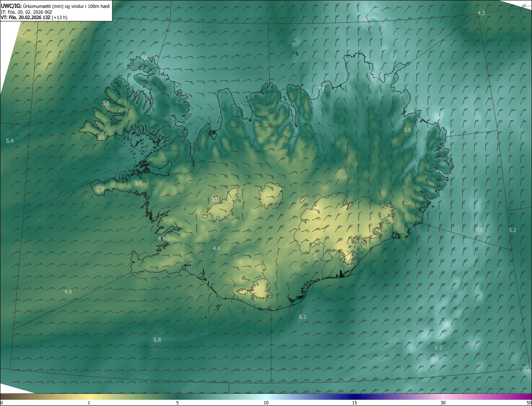The height and width of the screenshot is (406, 532).
Task: Click the color scale tick label 10
Action: (266, 403)
